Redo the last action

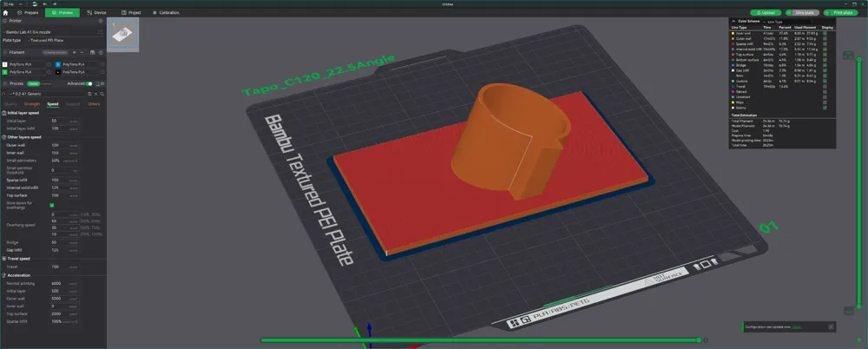coord(54,3)
